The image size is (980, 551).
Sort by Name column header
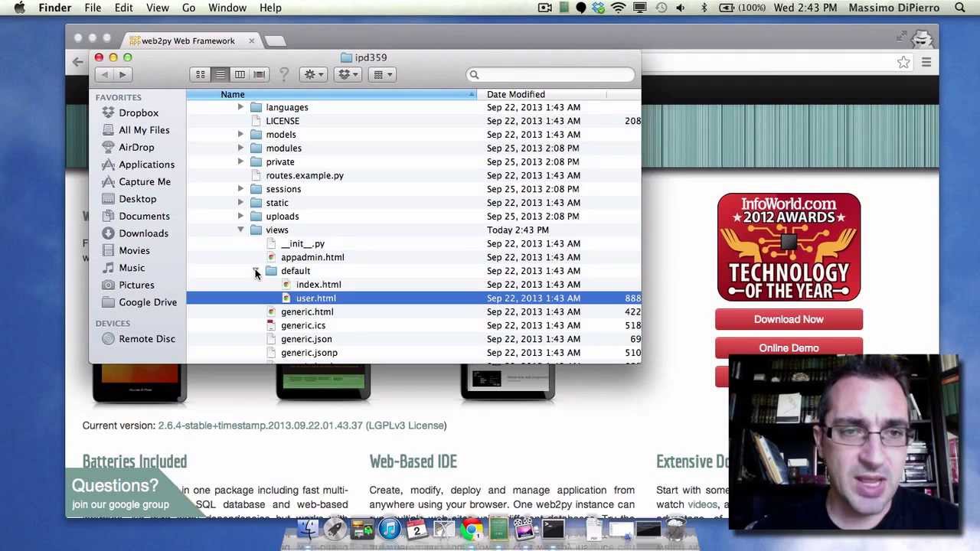click(331, 94)
